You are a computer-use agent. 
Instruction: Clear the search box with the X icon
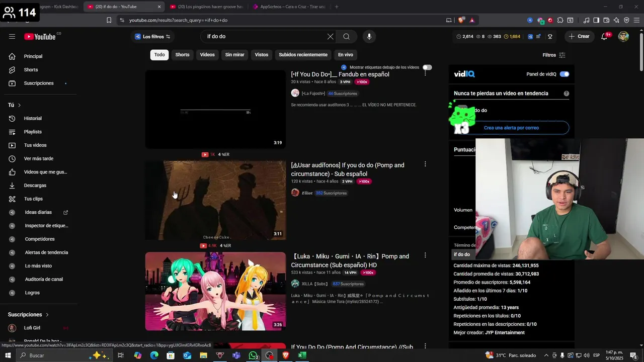tap(330, 36)
